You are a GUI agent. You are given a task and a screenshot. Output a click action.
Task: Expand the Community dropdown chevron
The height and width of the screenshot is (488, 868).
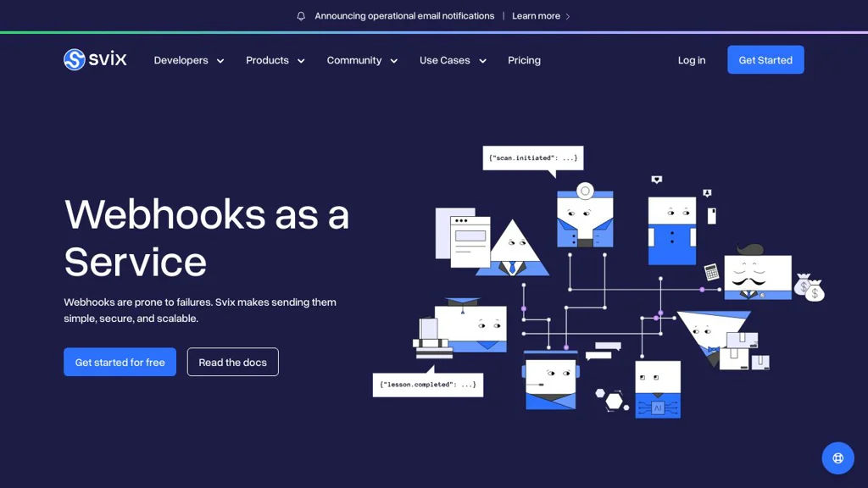tap(394, 61)
